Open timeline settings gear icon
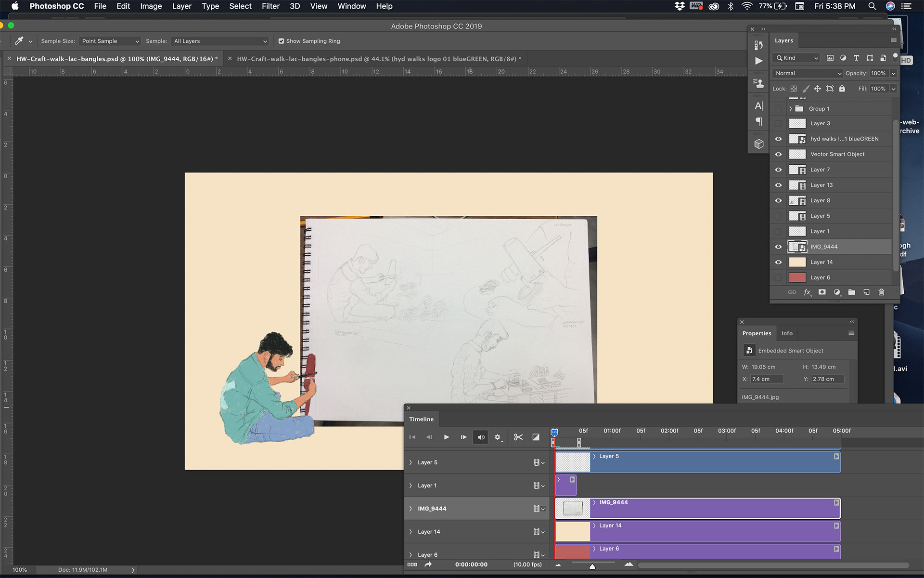924x578 pixels. (498, 437)
